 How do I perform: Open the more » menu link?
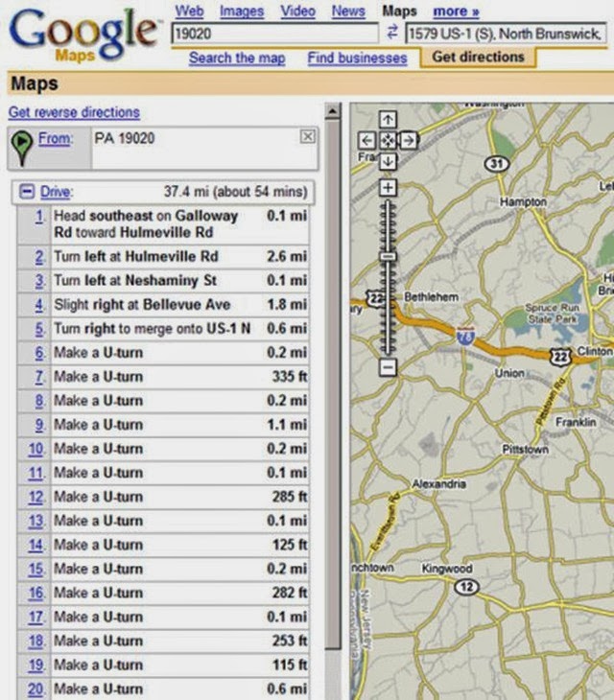point(456,12)
